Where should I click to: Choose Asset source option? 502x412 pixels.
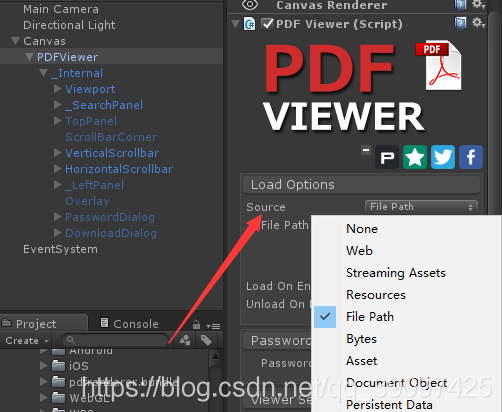(x=406, y=361)
